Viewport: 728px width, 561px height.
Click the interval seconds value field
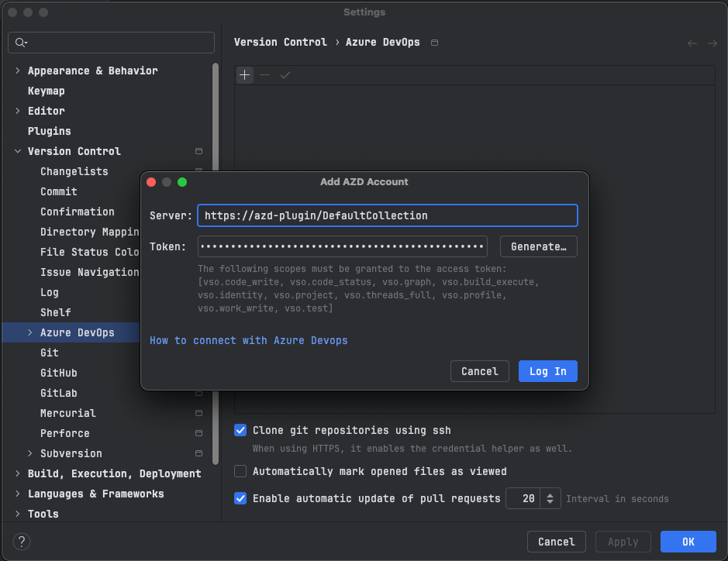coord(523,498)
